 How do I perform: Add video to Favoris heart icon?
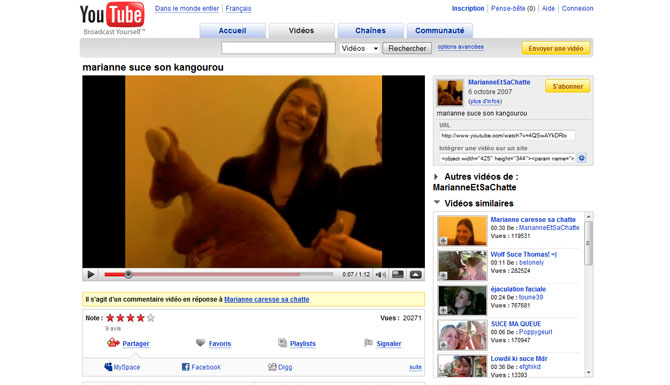click(200, 343)
